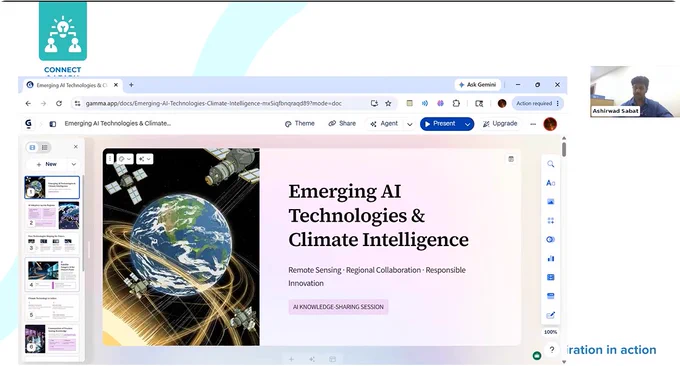The image size is (680, 366).
Task: Click the install app icon in address bar
Action: point(374,103)
